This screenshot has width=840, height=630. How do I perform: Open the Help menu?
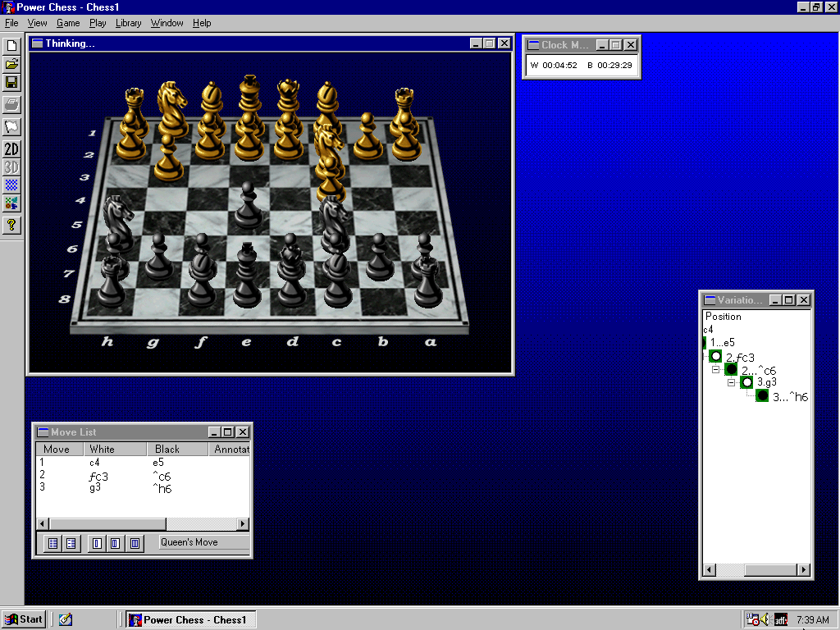click(x=202, y=23)
